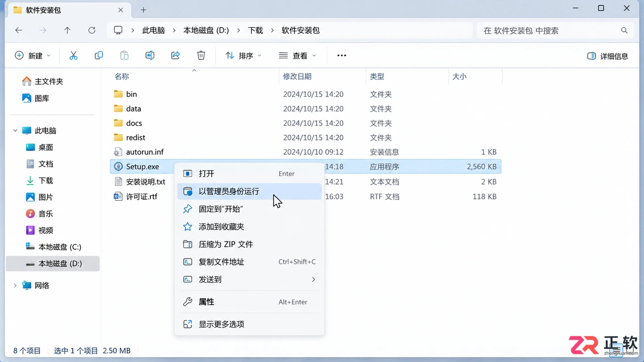
Task: Click 下载 in the address breadcrumb
Action: tap(255, 30)
